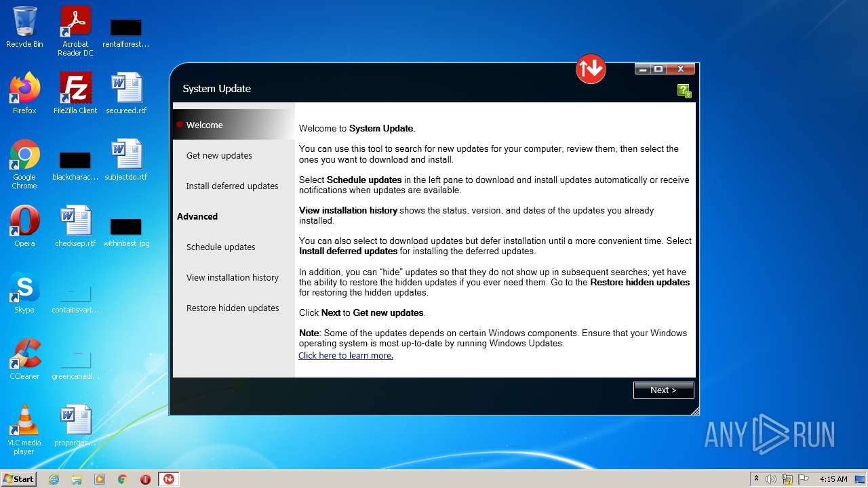Click the red System Update arrows logo
This screenshot has height=488, width=868.
(x=591, y=69)
